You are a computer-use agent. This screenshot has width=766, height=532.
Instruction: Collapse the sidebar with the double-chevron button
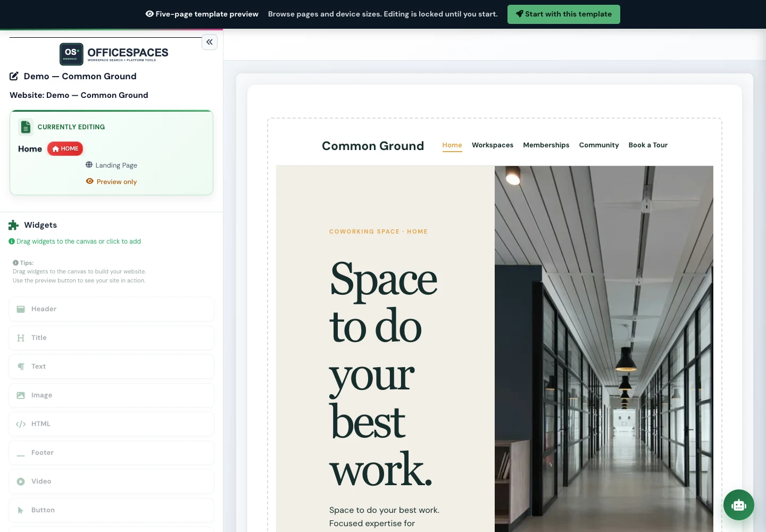click(x=210, y=42)
